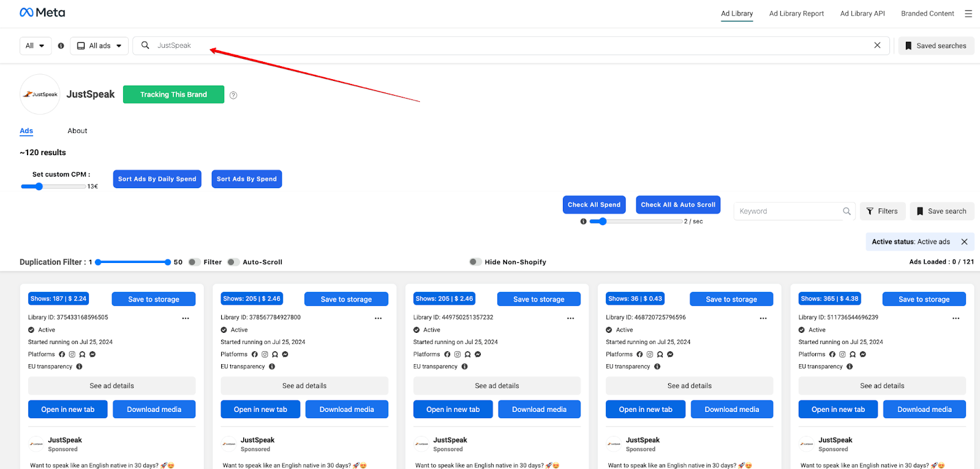Click the help question mark icon
The height and width of the screenshot is (469, 980).
click(233, 95)
